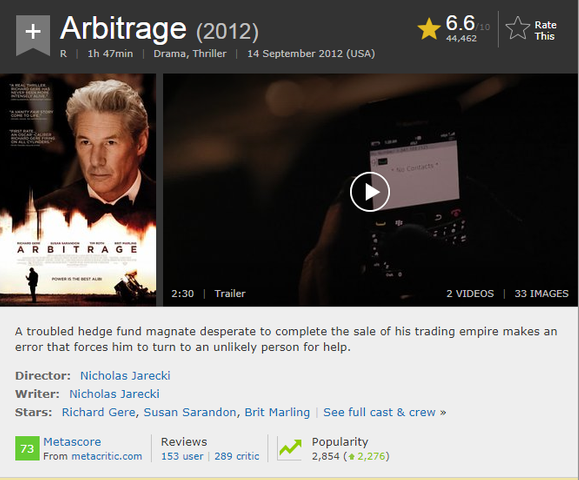Open the 33 IMAGES gallery
Viewport: 579px width, 480px height.
[541, 294]
